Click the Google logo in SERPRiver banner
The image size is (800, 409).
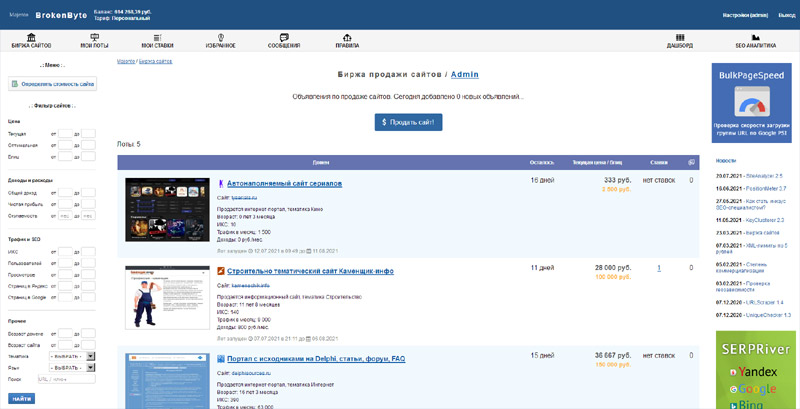[753, 389]
